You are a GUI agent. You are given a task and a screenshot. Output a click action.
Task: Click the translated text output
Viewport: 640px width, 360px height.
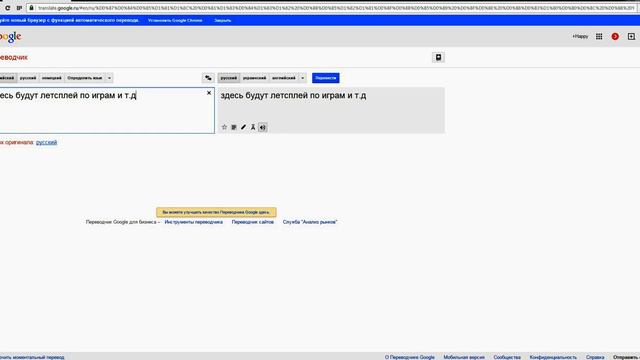[293, 96]
